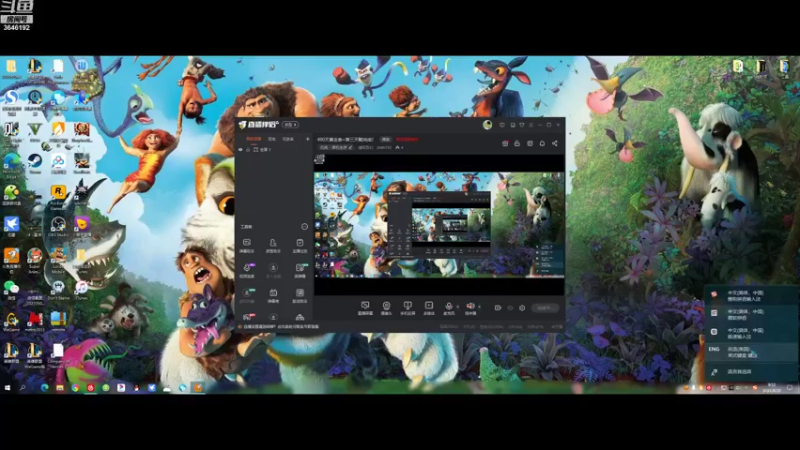Open the taskbar search magnifier
This screenshot has width=800, height=450.
(x=23, y=388)
